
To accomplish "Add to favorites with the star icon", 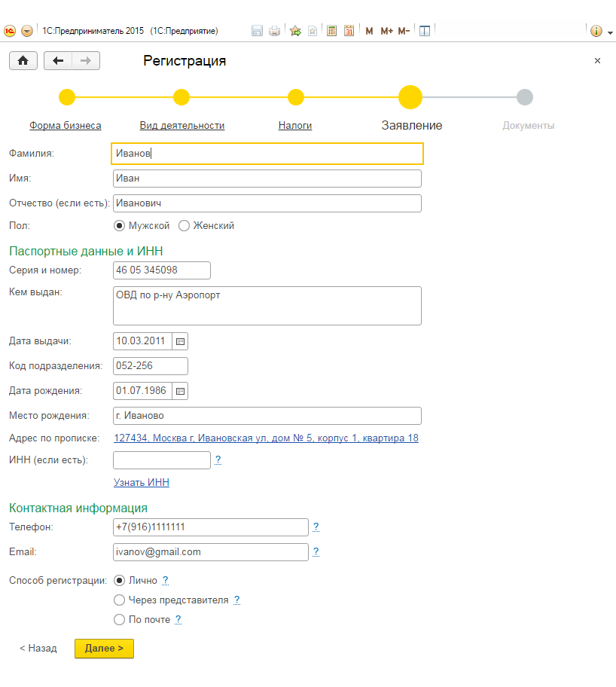I will 296,31.
